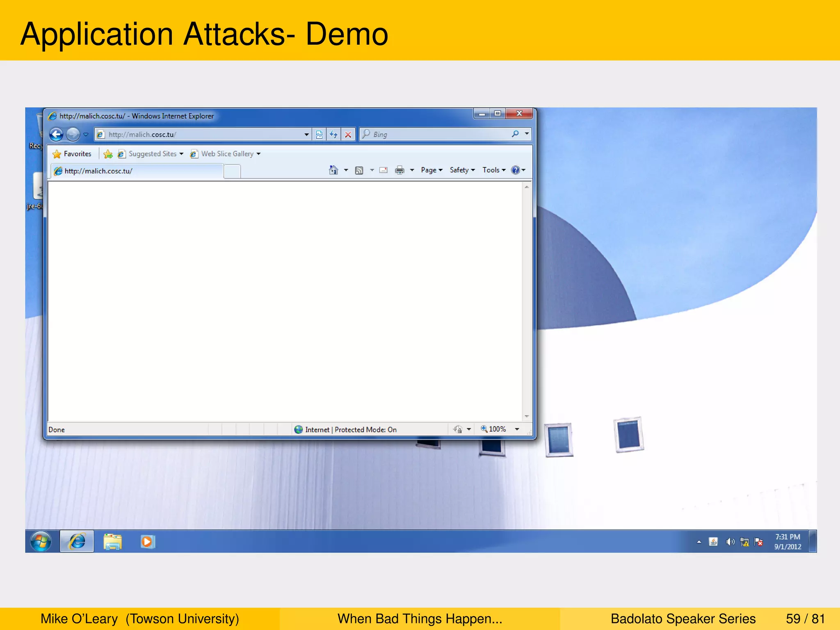The image size is (840, 630).
Task: Close the Internet Explorer window
Action: 519,114
